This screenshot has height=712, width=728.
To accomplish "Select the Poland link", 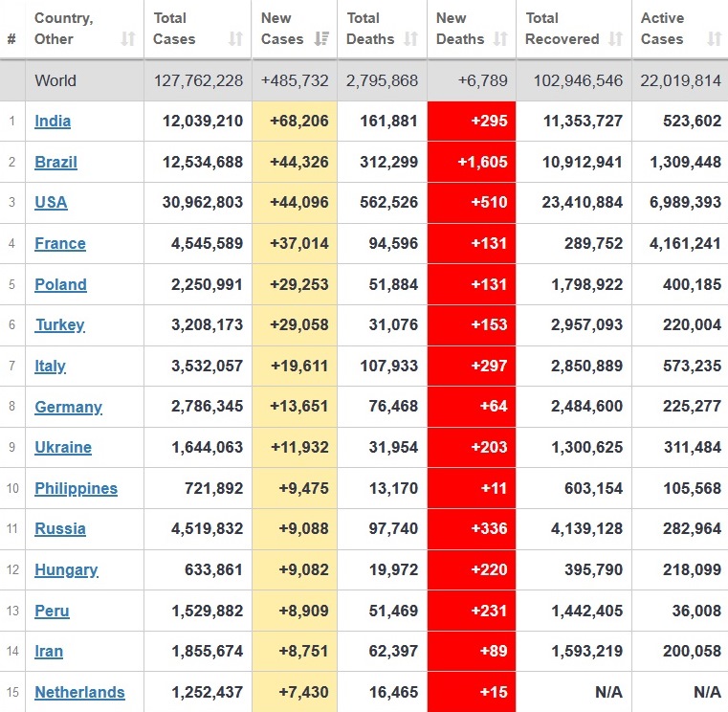I will 60,284.
